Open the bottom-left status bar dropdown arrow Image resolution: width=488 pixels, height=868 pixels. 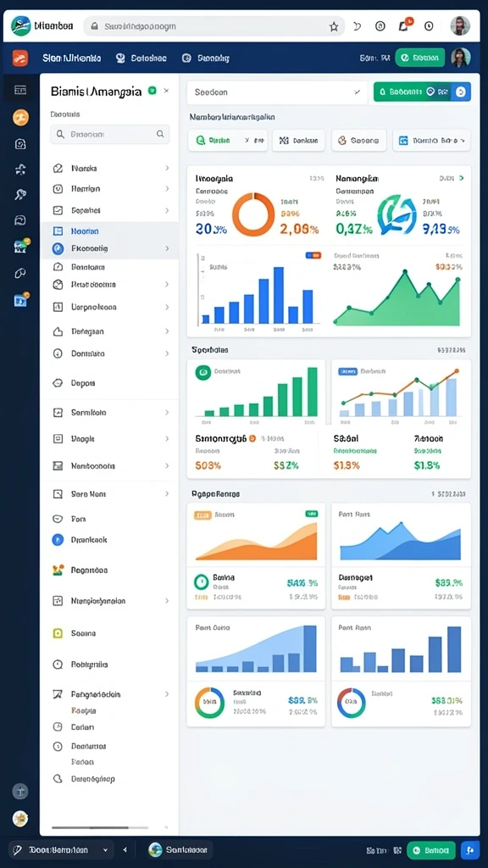pos(105,849)
